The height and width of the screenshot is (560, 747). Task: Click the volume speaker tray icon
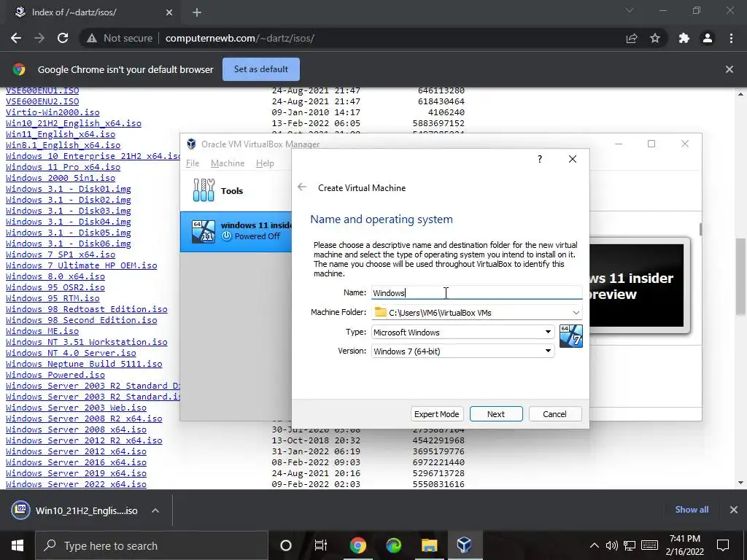click(611, 545)
